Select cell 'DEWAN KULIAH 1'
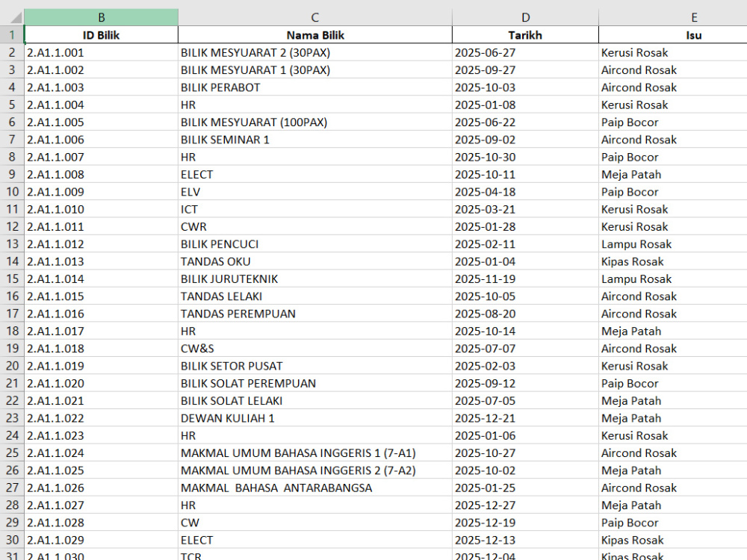 click(315, 418)
